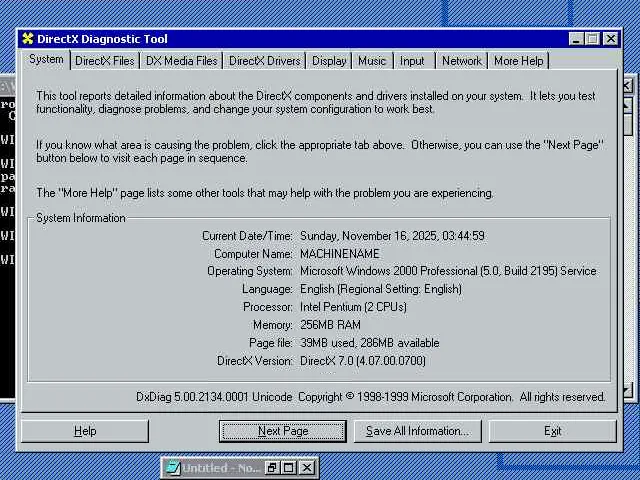The image size is (640, 480).
Task: Close the DirectX Diagnostic Tool window
Action: tap(611, 39)
